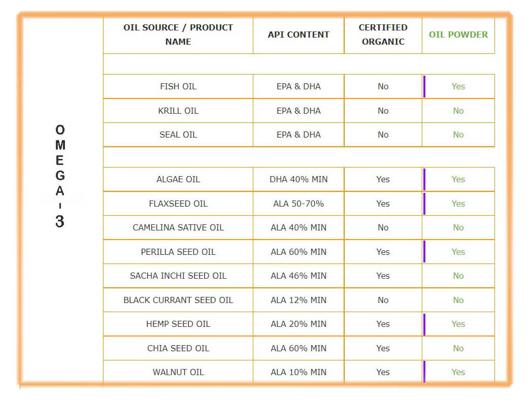532x402 pixels.
Task: Click the CERTIFIED ORGANIC column header
Action: [x=383, y=35]
